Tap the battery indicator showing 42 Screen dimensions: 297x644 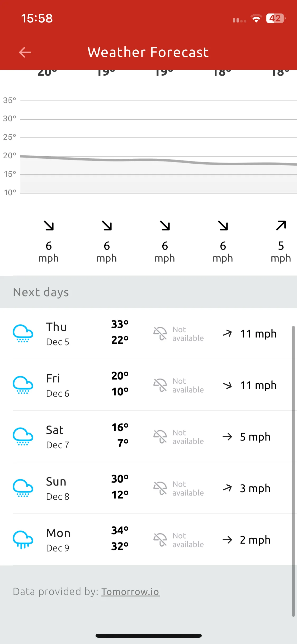point(276,19)
